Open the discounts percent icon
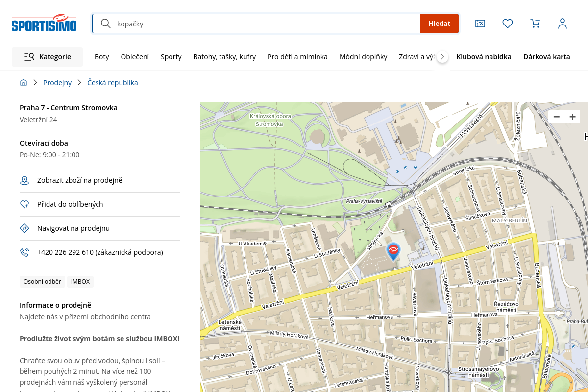 [480, 24]
